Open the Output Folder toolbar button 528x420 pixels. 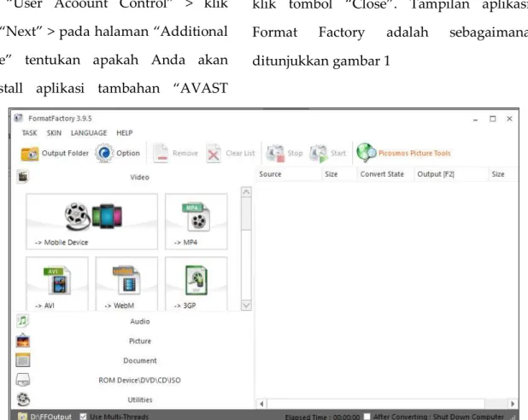(x=55, y=154)
